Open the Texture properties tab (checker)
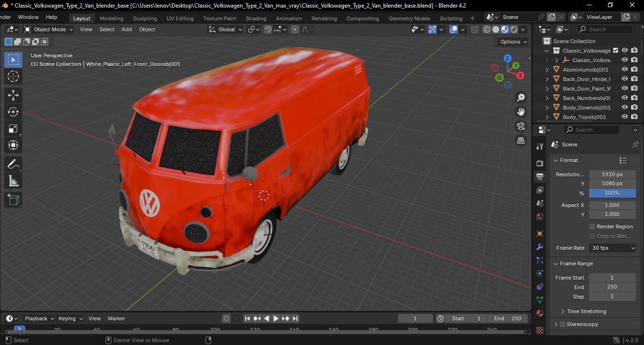Viewport: 644px width, 345px height. point(539,330)
